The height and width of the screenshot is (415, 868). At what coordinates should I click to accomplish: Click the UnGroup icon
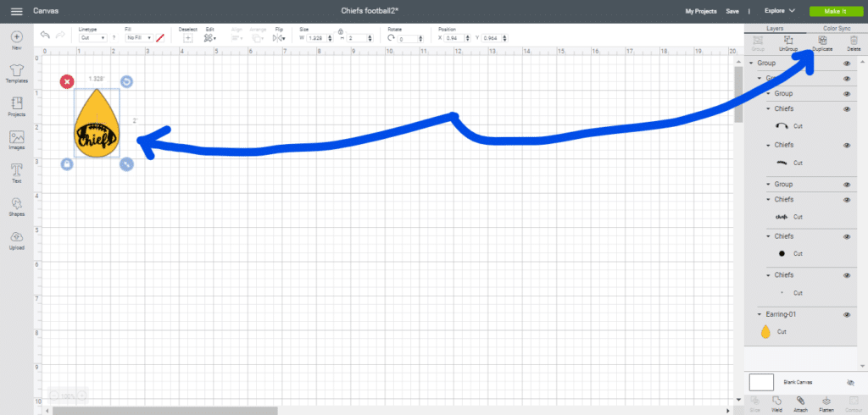pyautogui.click(x=788, y=41)
